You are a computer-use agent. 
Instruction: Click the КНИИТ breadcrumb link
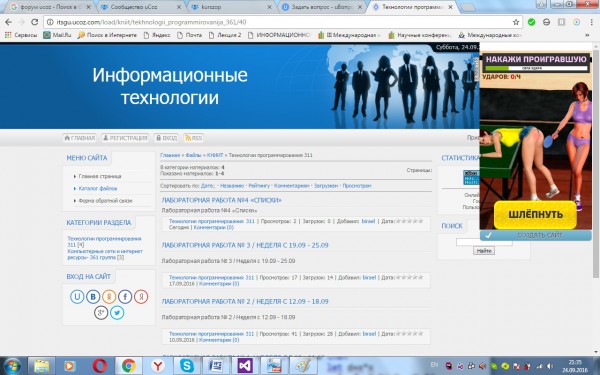[215, 155]
